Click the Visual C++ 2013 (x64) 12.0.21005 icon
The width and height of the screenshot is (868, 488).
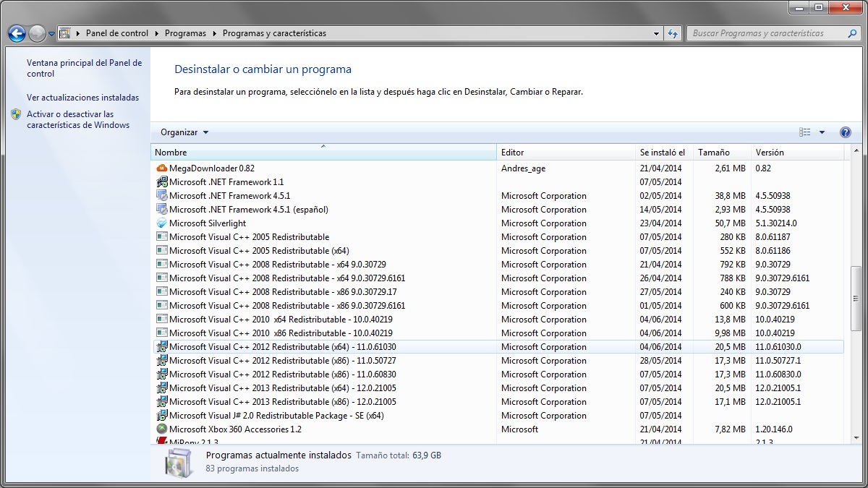pyautogui.click(x=162, y=388)
